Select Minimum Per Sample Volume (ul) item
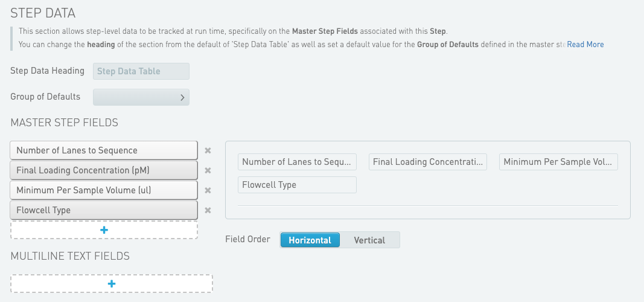The image size is (644, 302). click(x=104, y=190)
